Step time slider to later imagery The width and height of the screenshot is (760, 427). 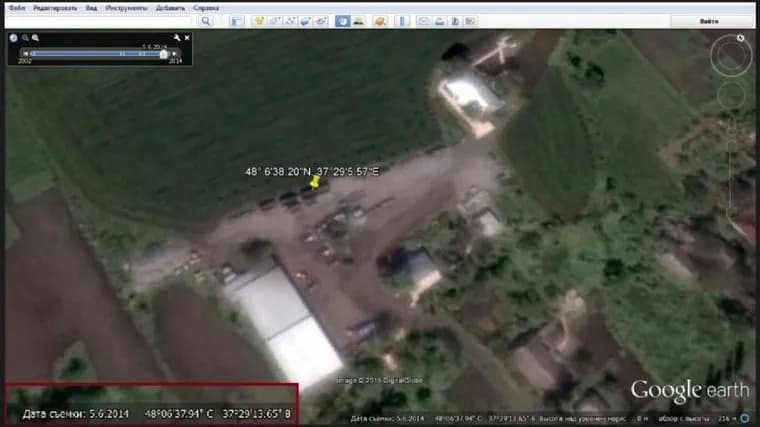coord(173,53)
